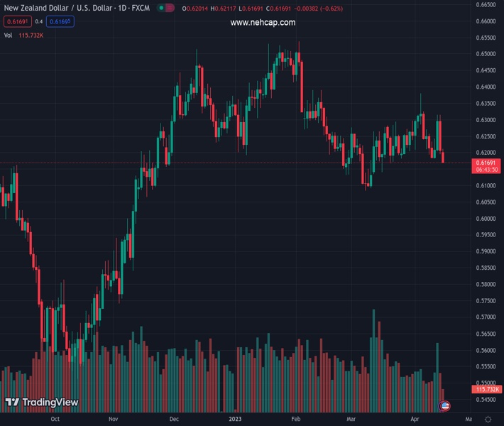Click the green market status dot

161,8
